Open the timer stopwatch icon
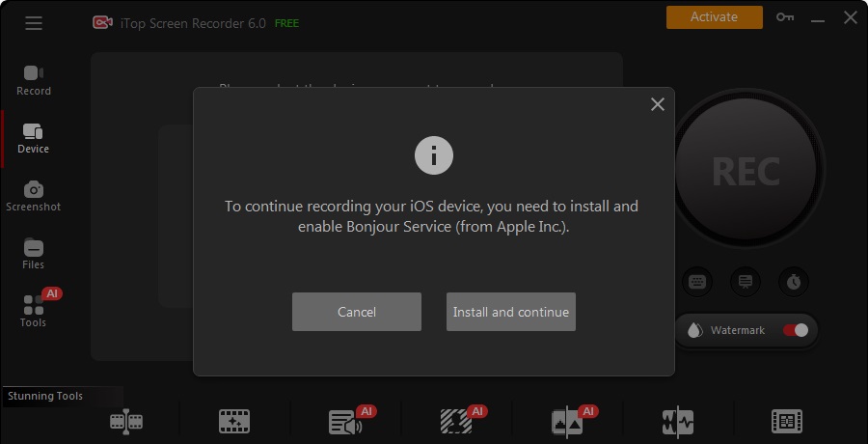The height and width of the screenshot is (444, 868). (x=794, y=282)
